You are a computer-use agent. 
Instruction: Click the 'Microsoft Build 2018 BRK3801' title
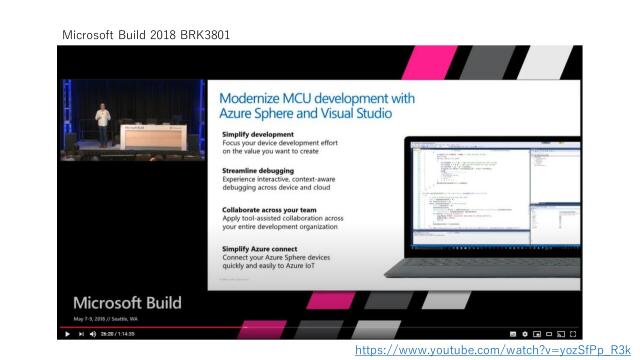tap(146, 35)
